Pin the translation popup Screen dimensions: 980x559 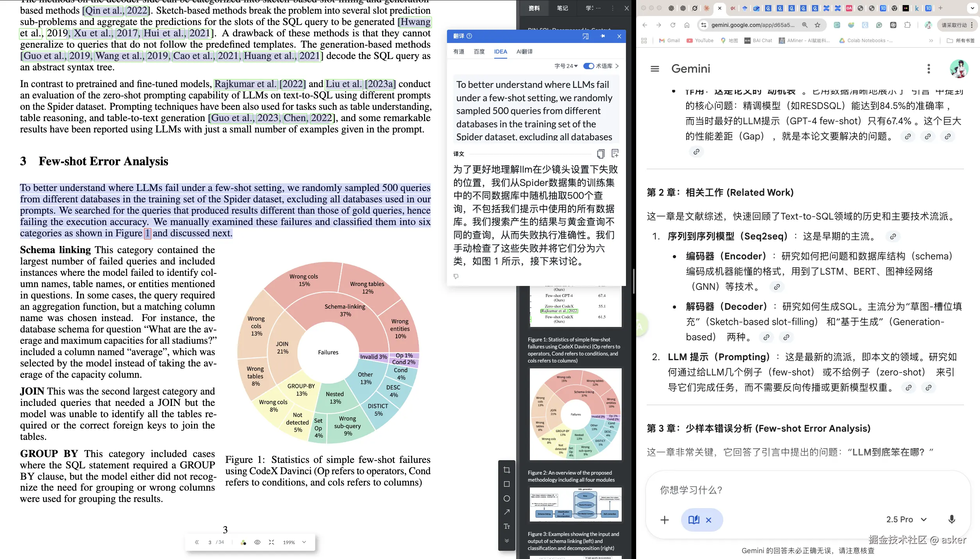coord(603,36)
